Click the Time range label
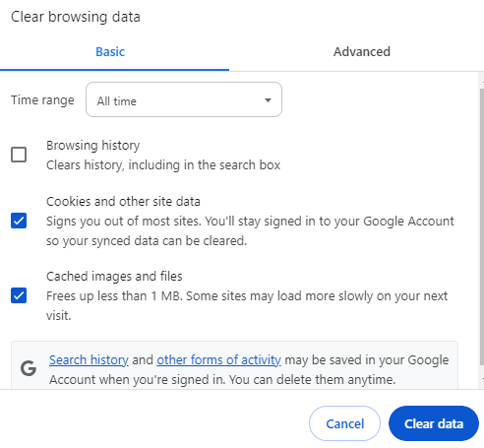The image size is (484, 448). click(42, 100)
